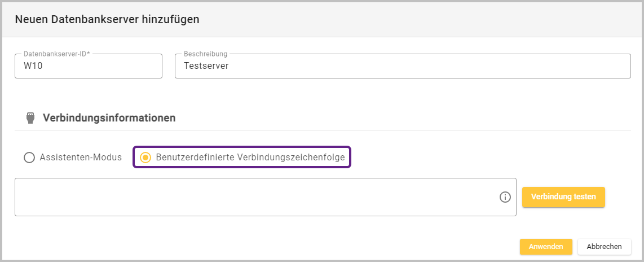The height and width of the screenshot is (262, 644).
Task: Click the Assistenten-Modus label text
Action: click(x=81, y=158)
